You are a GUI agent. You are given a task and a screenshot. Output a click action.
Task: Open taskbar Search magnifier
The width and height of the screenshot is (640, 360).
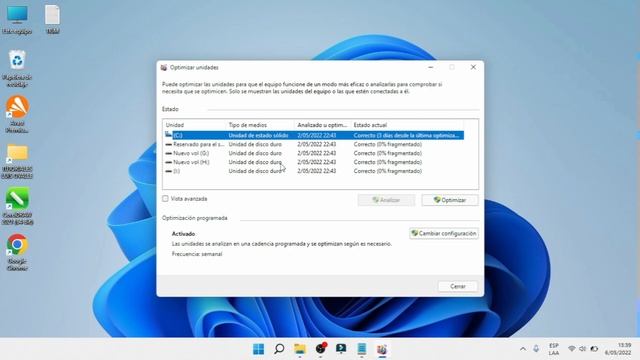coord(279,349)
